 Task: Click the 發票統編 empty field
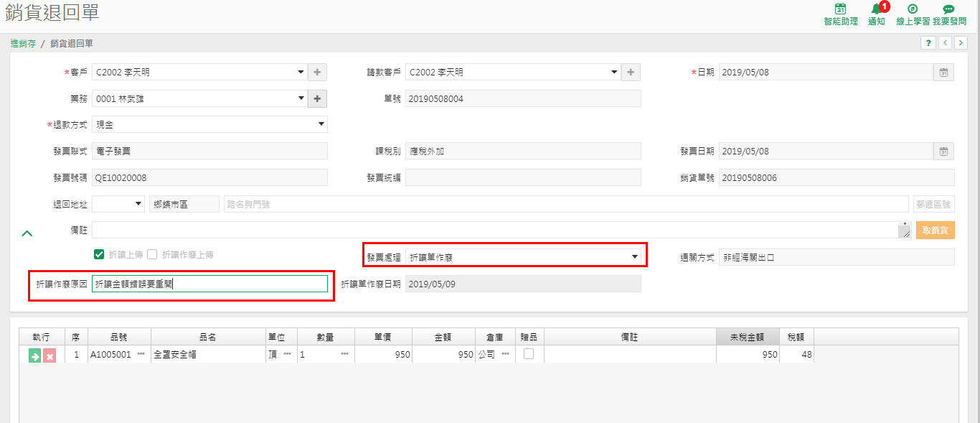tap(523, 177)
